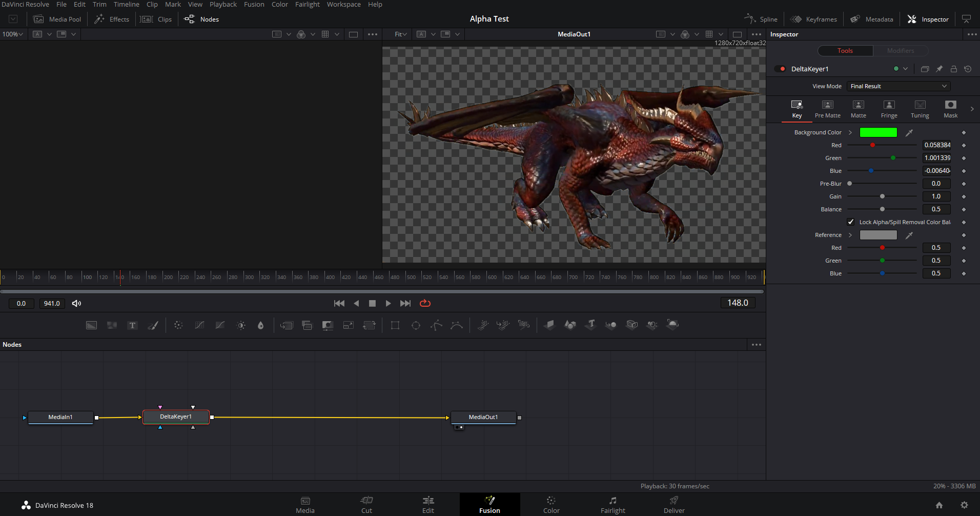
Task: Open the Fusion menu
Action: 254,4
